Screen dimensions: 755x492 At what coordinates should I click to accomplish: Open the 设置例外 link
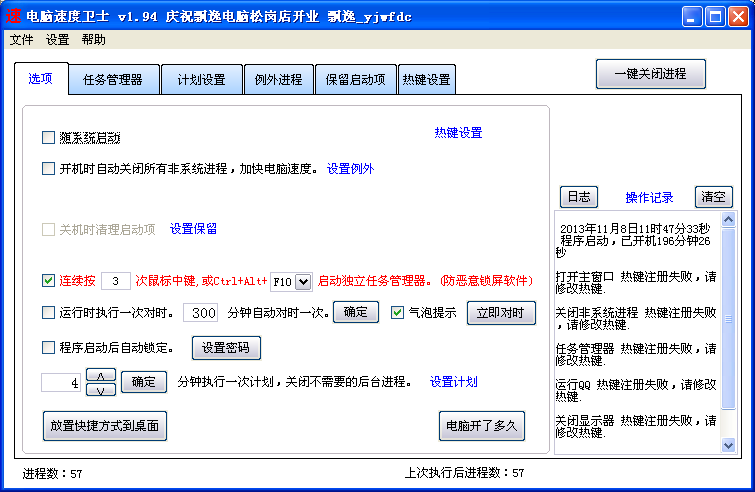350,168
